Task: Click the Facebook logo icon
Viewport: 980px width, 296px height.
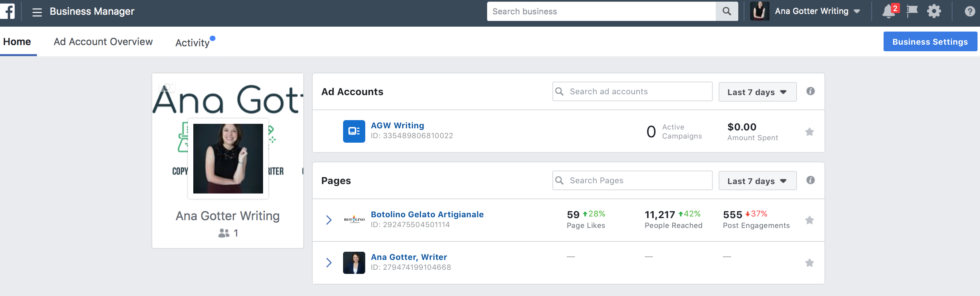Action: coord(7,11)
